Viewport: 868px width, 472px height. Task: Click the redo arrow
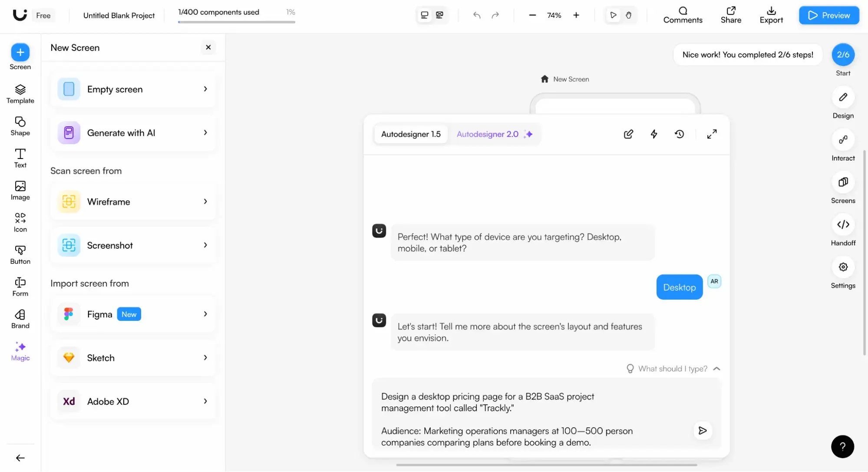pyautogui.click(x=495, y=15)
